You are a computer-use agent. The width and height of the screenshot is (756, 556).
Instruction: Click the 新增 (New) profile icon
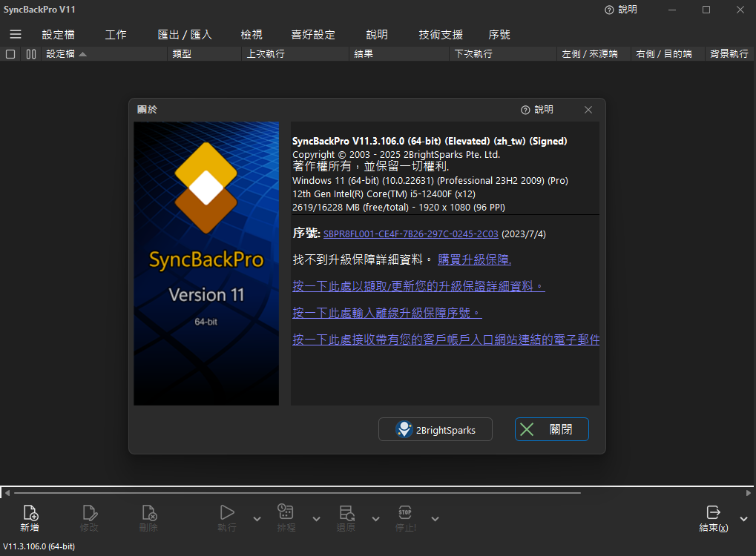point(30,513)
